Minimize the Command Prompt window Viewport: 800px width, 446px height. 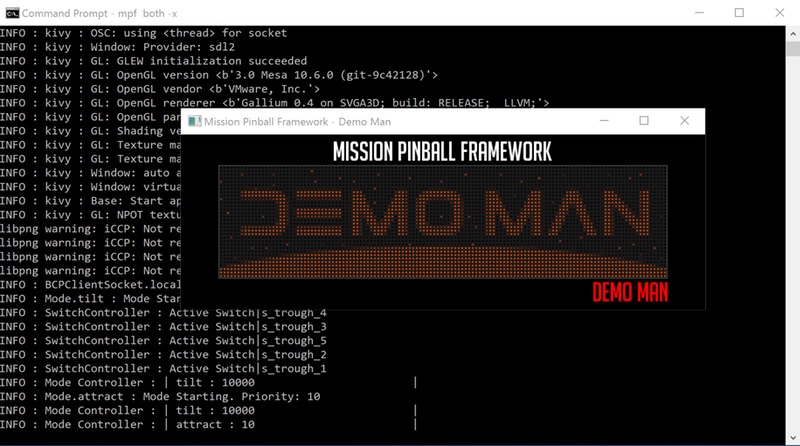coord(693,14)
